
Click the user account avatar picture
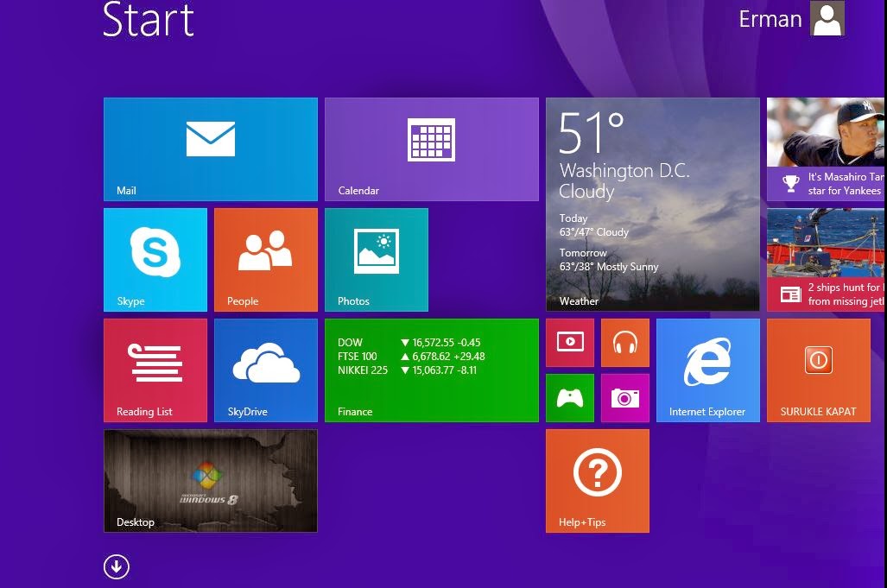tap(827, 18)
